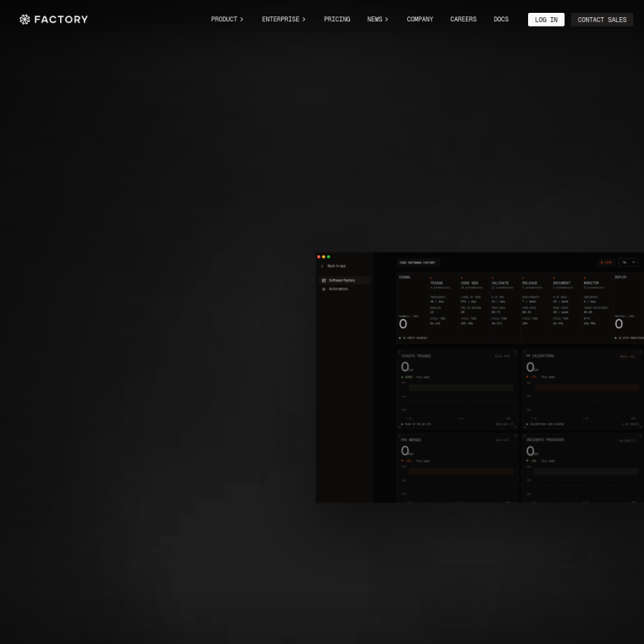
Task: Click the DEPLOY column heading
Action: [620, 277]
